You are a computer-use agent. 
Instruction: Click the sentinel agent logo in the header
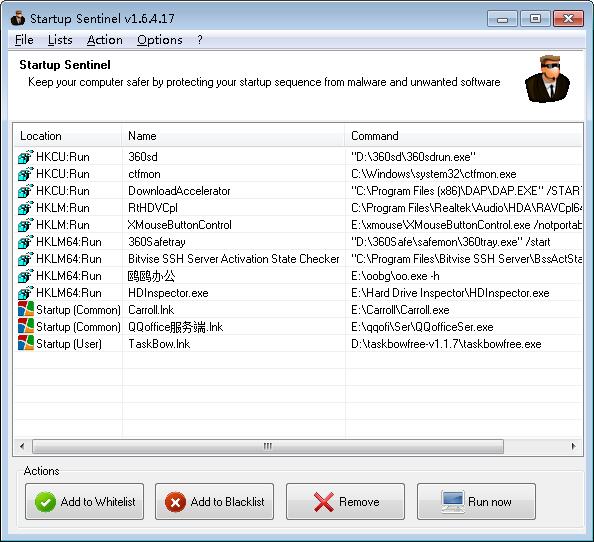pyautogui.click(x=547, y=79)
